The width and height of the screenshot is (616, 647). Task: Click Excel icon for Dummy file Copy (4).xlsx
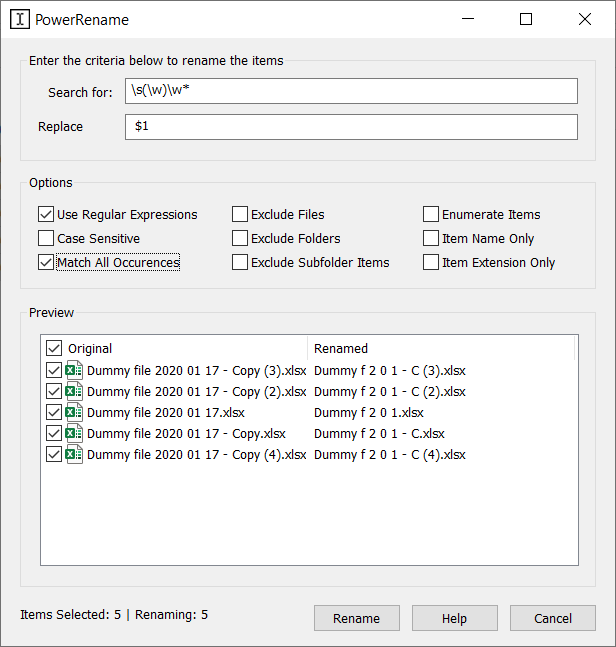point(74,455)
